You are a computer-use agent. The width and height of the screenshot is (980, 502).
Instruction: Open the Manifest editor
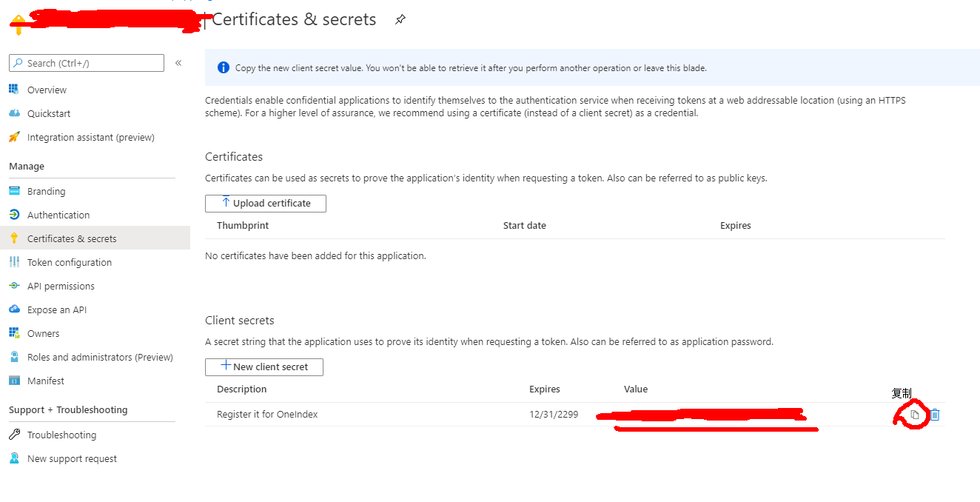click(x=46, y=381)
